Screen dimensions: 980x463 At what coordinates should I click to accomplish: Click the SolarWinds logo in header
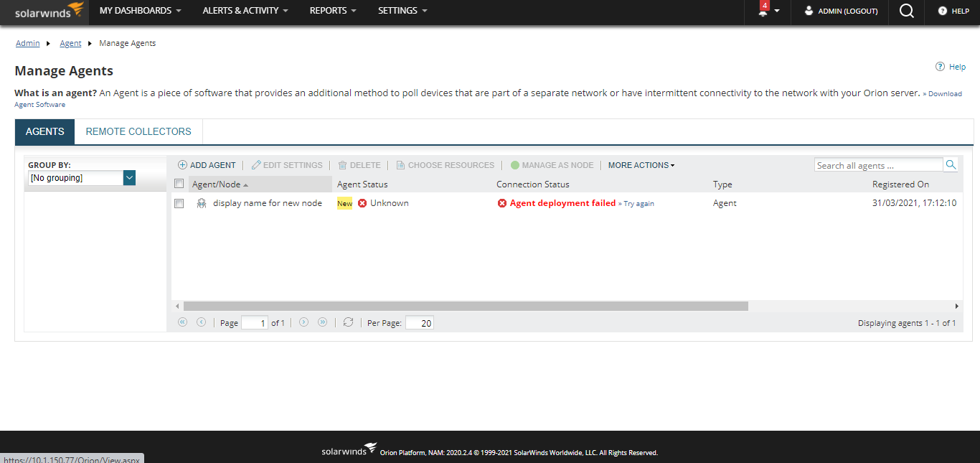(x=50, y=10)
